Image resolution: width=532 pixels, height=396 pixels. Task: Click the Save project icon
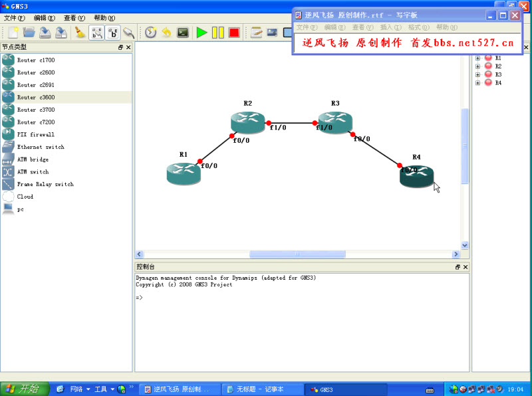(45, 33)
